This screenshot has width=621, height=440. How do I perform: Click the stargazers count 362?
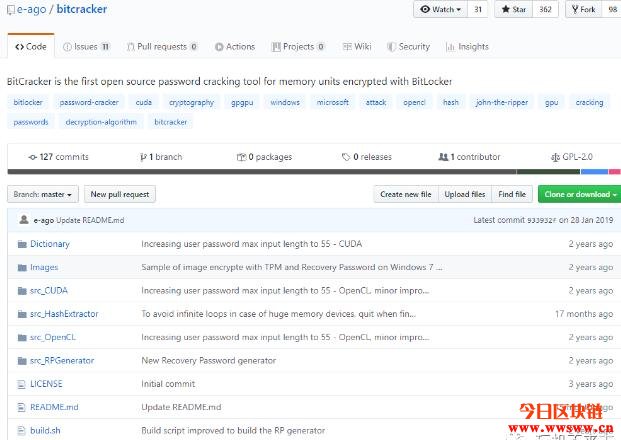pos(545,10)
